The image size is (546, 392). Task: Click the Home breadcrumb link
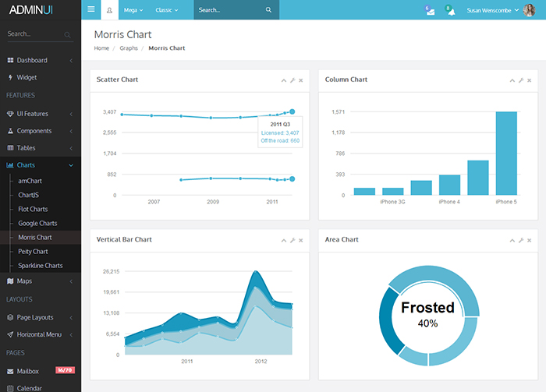101,48
